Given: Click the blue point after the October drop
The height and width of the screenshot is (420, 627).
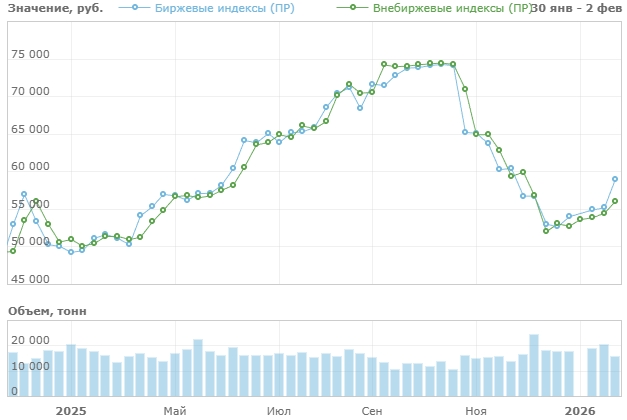Looking at the screenshot, I should 465,132.
